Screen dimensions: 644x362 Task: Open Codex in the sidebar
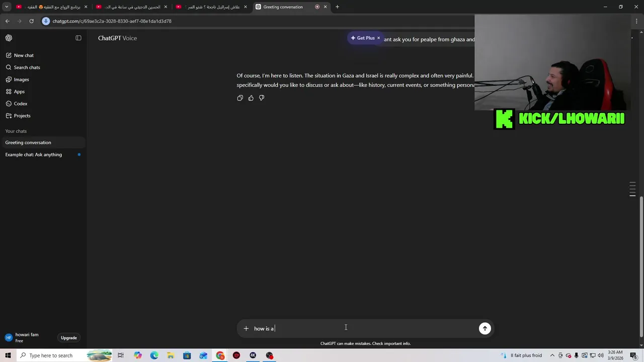[43, 104]
